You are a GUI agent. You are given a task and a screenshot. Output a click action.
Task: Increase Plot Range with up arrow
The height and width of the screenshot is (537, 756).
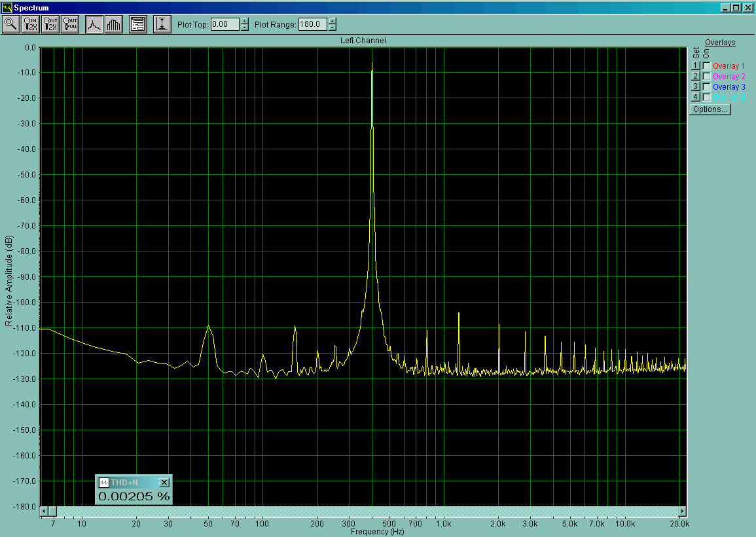pyautogui.click(x=333, y=21)
